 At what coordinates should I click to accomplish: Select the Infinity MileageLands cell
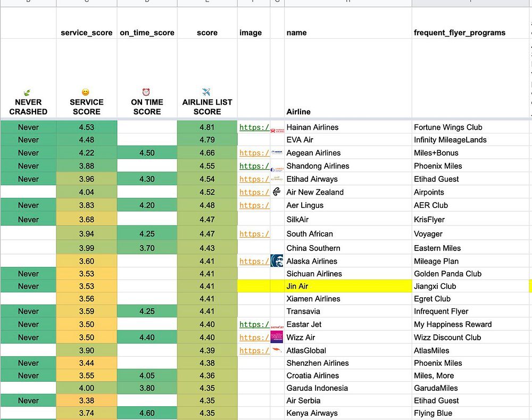click(471, 140)
